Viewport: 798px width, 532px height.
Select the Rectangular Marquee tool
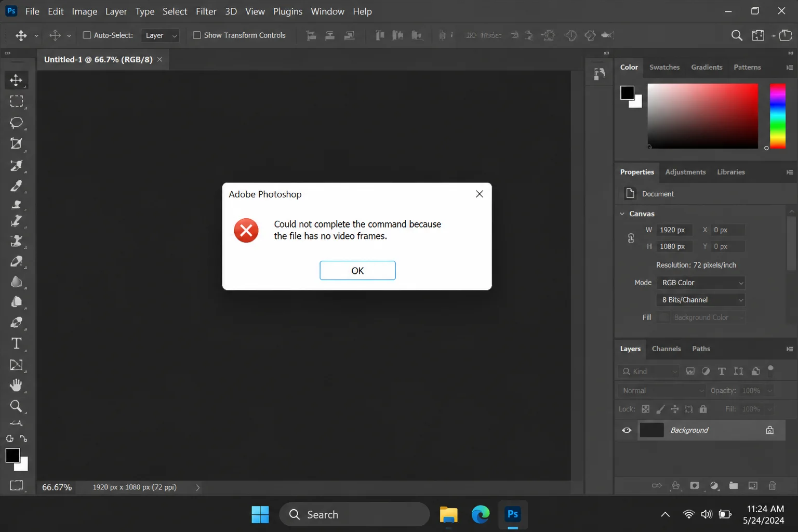(x=16, y=101)
